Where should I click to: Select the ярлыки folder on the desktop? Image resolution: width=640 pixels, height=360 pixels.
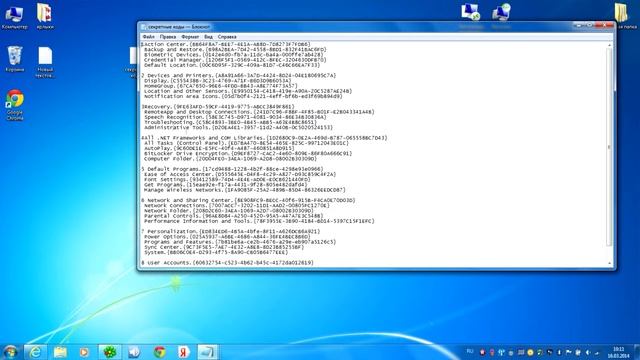45,16
